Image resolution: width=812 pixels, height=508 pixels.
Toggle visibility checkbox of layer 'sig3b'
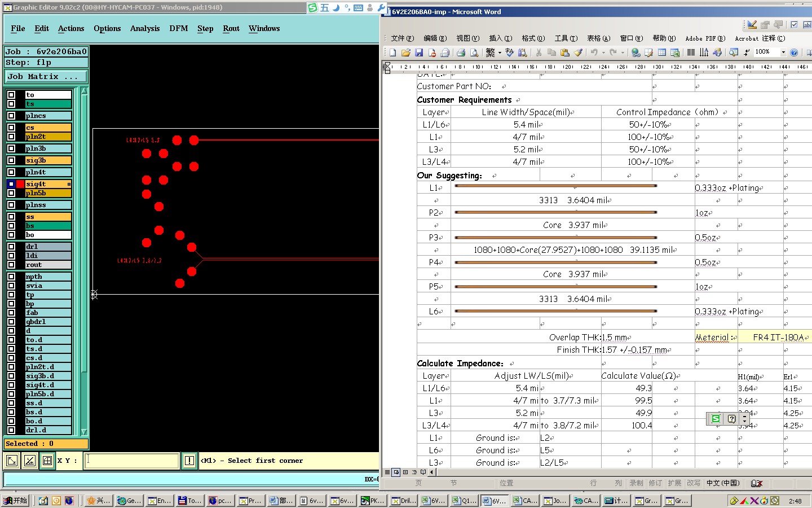click(11, 160)
